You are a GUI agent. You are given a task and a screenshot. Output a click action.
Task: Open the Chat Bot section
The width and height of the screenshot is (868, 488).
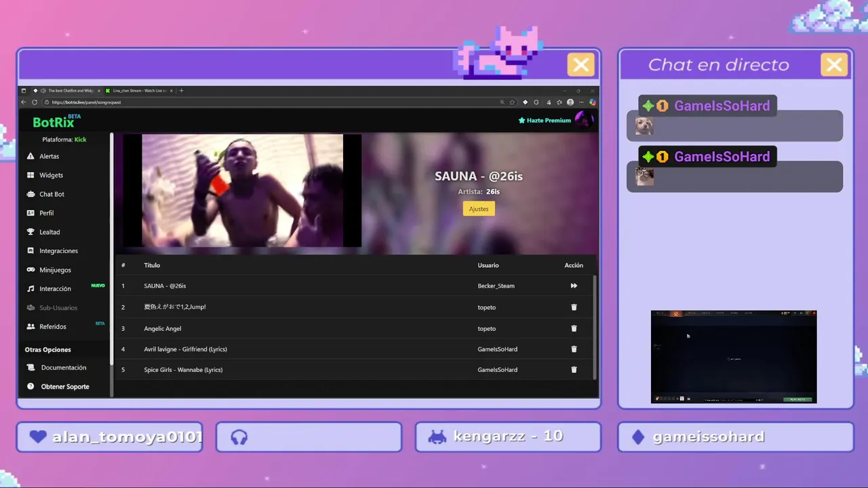click(x=52, y=195)
